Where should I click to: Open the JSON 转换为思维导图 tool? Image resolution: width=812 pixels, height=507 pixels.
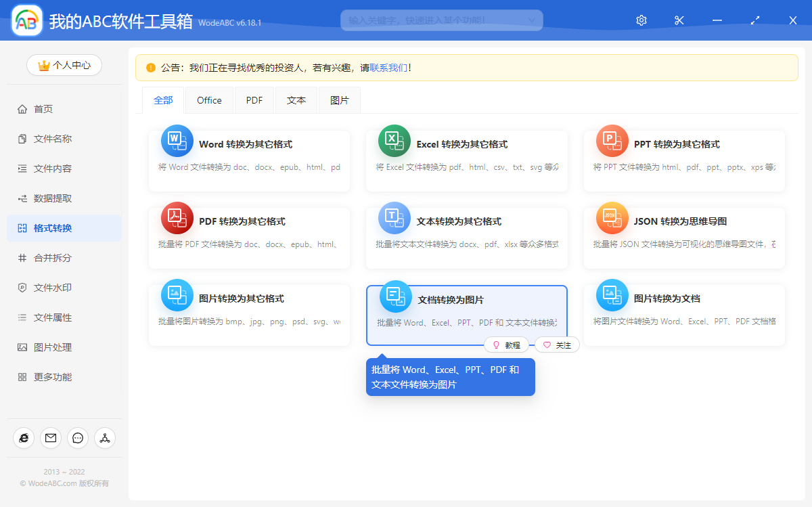pyautogui.click(x=683, y=236)
